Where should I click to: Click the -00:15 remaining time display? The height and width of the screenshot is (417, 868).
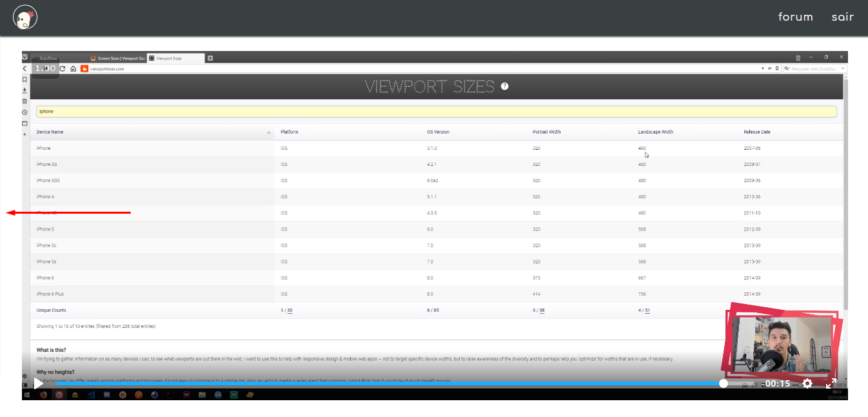(776, 383)
